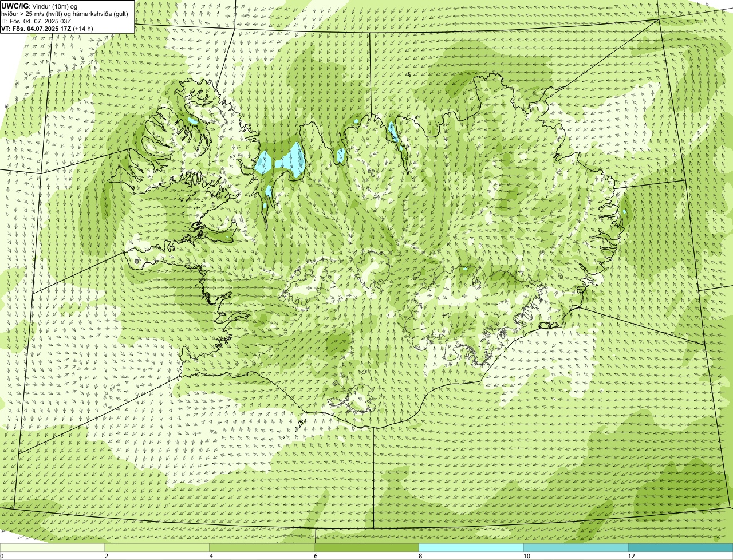This screenshot has height=560, width=733.
Task: Click the light cyan 8–10 m/s legend swatch
Action: [471, 547]
